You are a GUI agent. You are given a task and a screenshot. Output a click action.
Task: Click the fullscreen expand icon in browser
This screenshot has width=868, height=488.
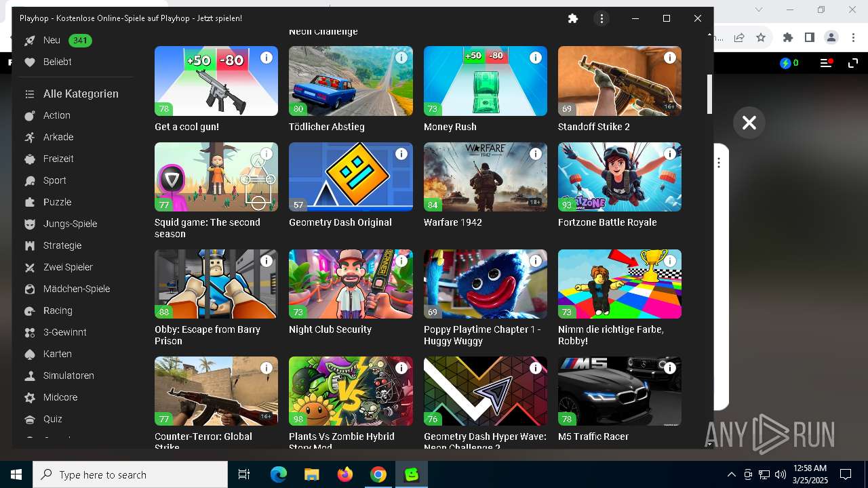pos(853,63)
